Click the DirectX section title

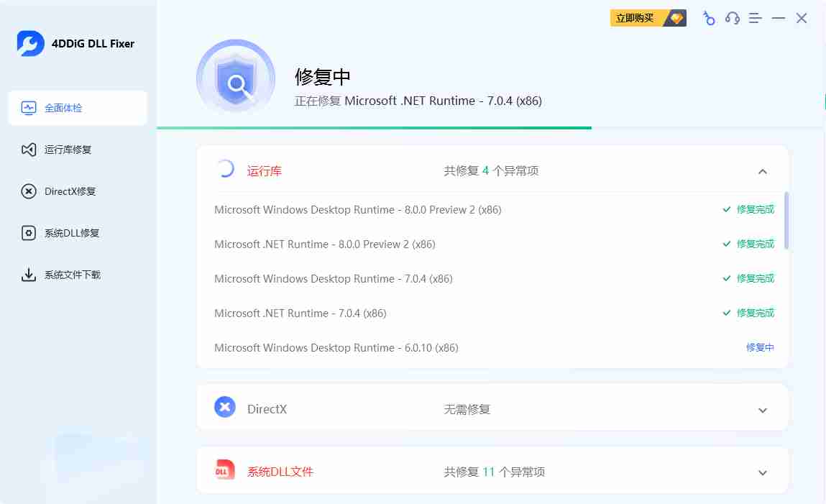[267, 409]
